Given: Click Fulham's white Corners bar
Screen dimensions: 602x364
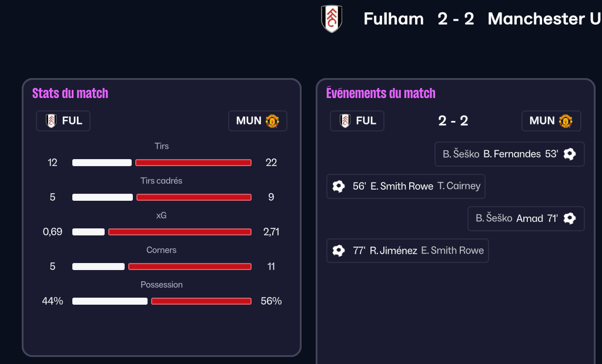Looking at the screenshot, I should [98, 267].
